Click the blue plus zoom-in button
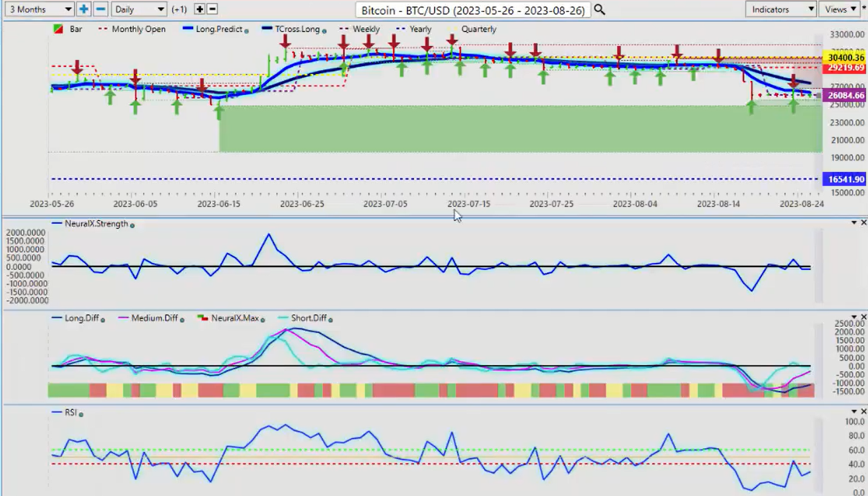This screenshot has width=868, height=496. coord(84,9)
